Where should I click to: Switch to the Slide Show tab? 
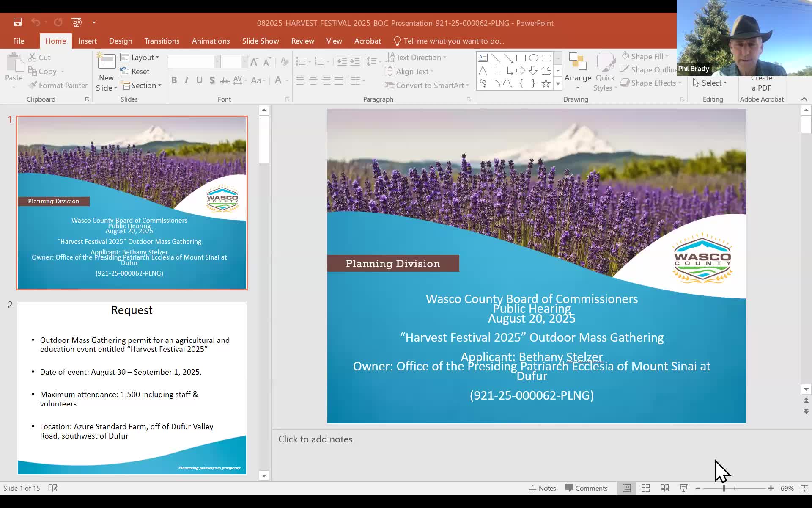coord(260,41)
